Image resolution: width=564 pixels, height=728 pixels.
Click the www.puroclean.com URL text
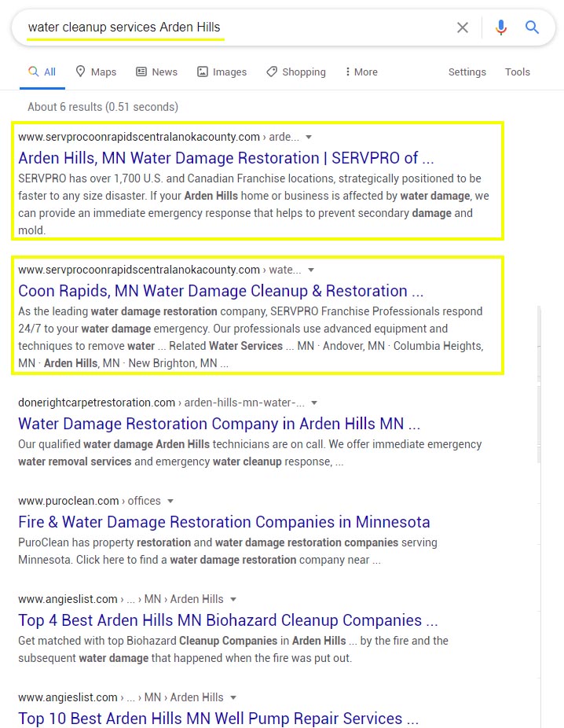point(68,501)
